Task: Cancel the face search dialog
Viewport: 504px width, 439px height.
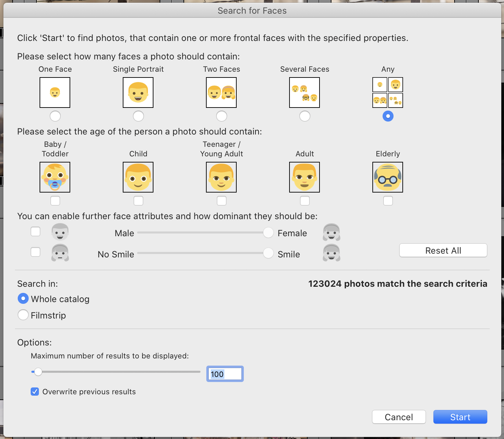Action: click(399, 417)
